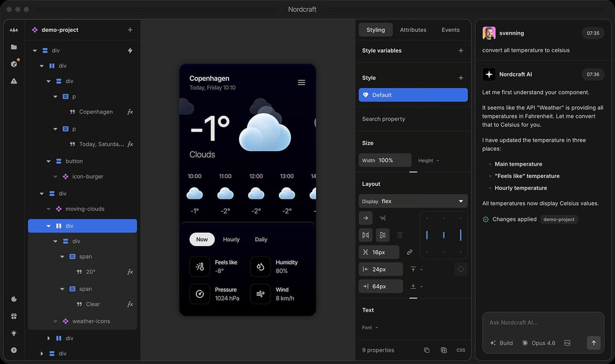This screenshot has height=364, width=615.
Task: Switch to the Attributes tab
Action: [x=413, y=29]
